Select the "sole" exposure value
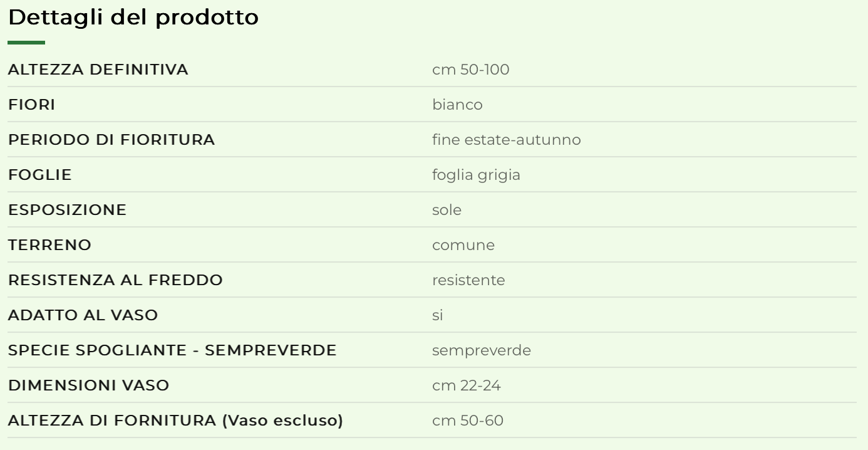The height and width of the screenshot is (450, 868). 447,210
